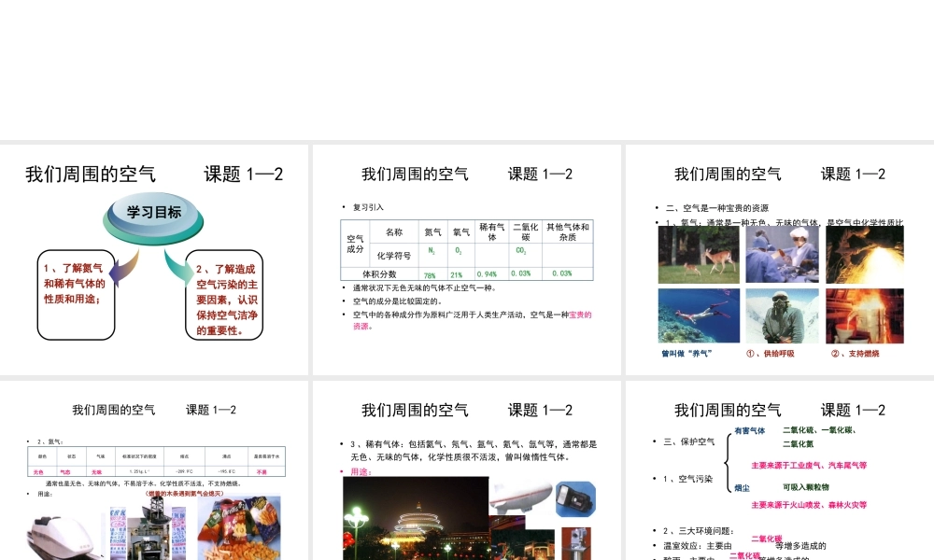Screen dimensions: 934x560
Task: Click the 其他气体和杂质 header cell
Action: point(568,232)
